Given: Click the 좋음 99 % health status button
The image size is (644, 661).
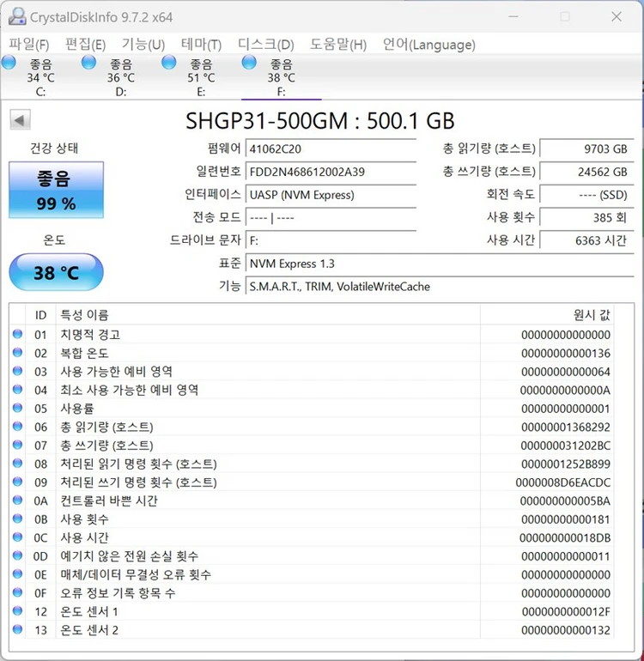Looking at the screenshot, I should [x=56, y=190].
